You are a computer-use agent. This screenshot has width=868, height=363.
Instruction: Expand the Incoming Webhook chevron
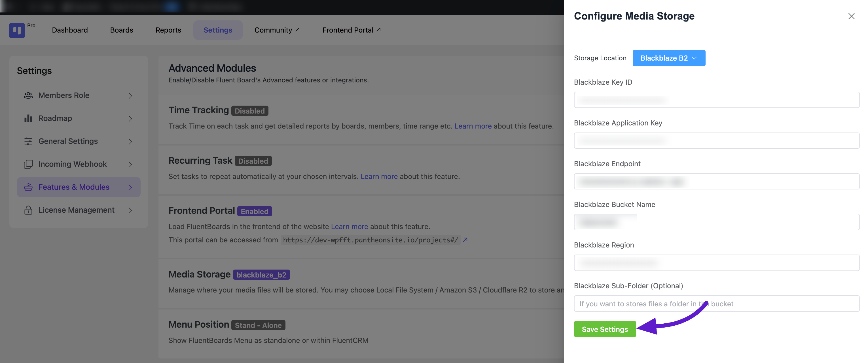130,165
